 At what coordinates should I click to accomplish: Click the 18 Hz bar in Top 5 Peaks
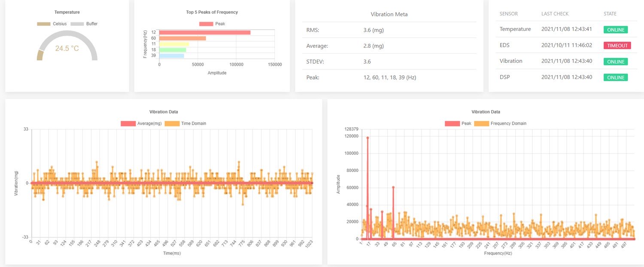[x=173, y=50]
